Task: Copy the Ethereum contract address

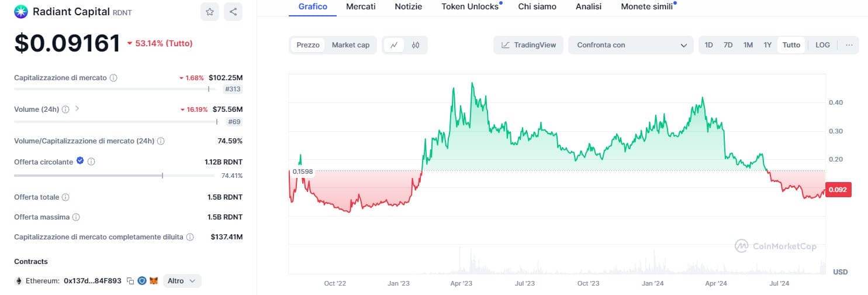Action: coord(130,281)
